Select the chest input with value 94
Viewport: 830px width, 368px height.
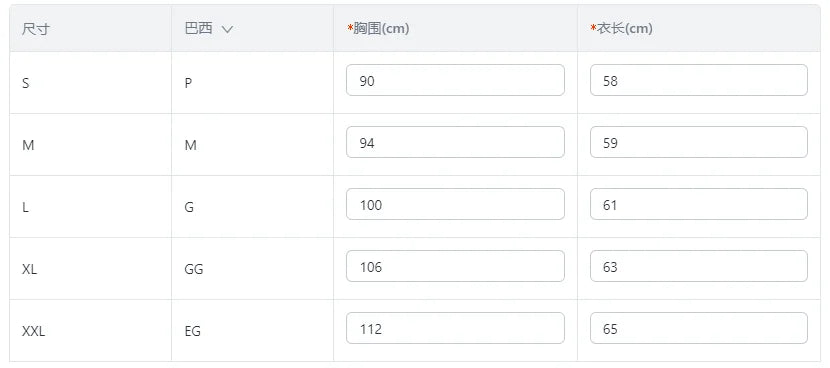coord(455,142)
